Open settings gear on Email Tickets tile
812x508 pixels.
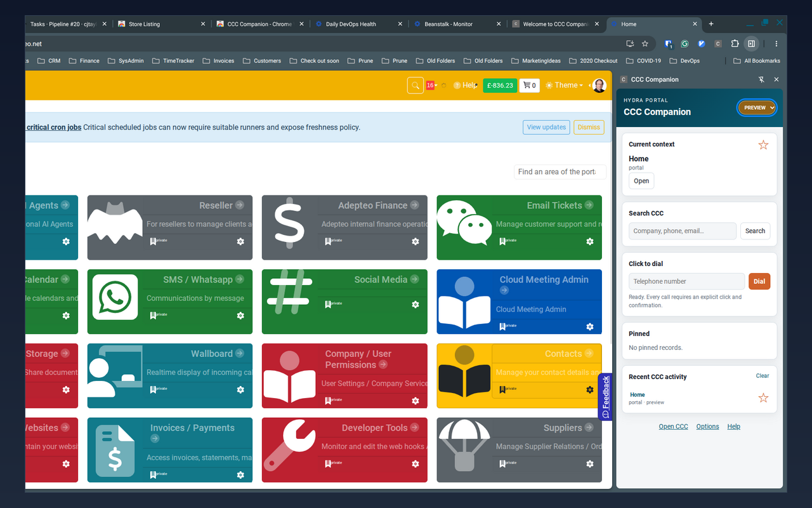[x=590, y=241]
